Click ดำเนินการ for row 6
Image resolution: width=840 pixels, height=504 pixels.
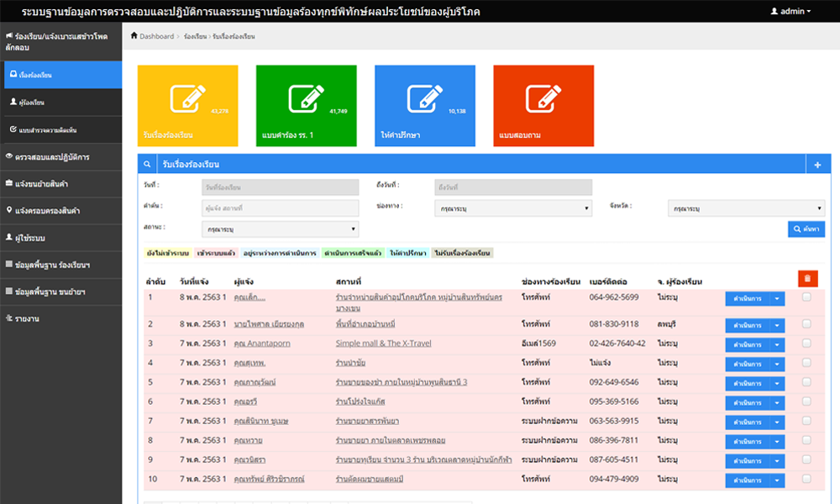(748, 402)
